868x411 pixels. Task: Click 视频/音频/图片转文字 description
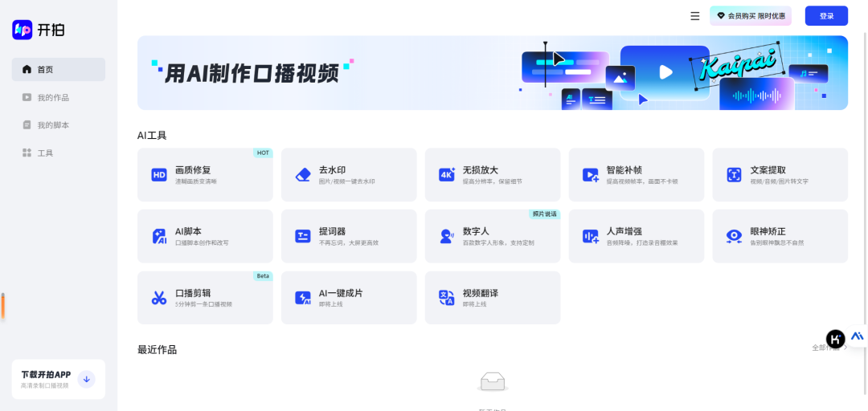pyautogui.click(x=779, y=181)
